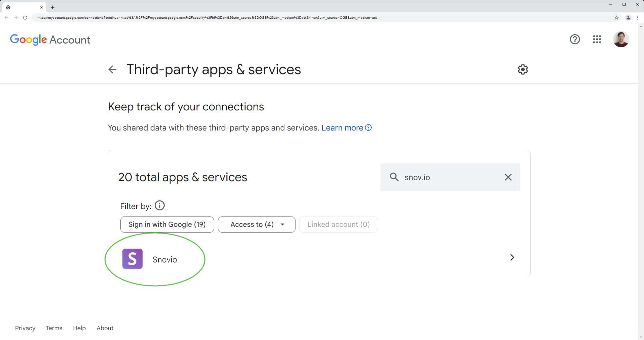Open a new browser tab
644x340 pixels.
pos(53,7)
